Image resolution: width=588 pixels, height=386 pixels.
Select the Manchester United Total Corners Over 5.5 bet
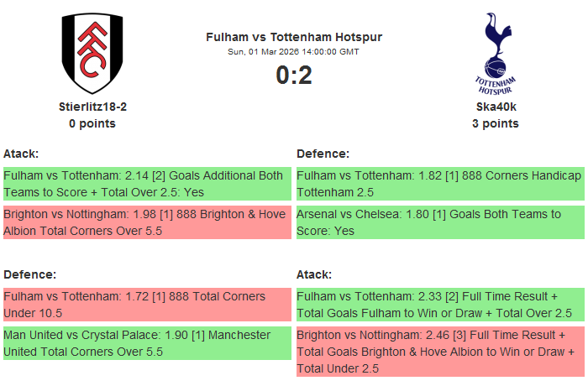(146, 343)
